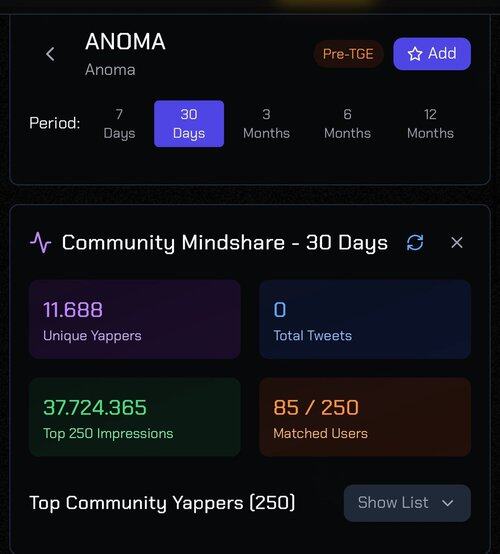Click the Matched Users 85 / 250 card
The image size is (500, 554).
365,417
